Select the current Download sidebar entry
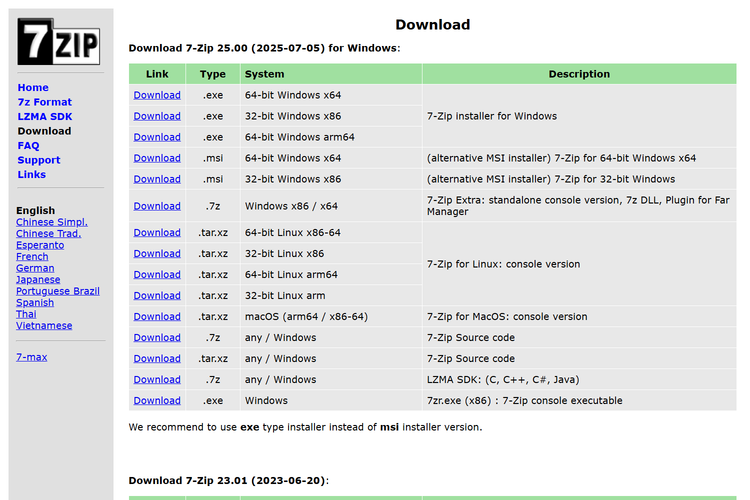This screenshot has width=750, height=500. [x=44, y=131]
